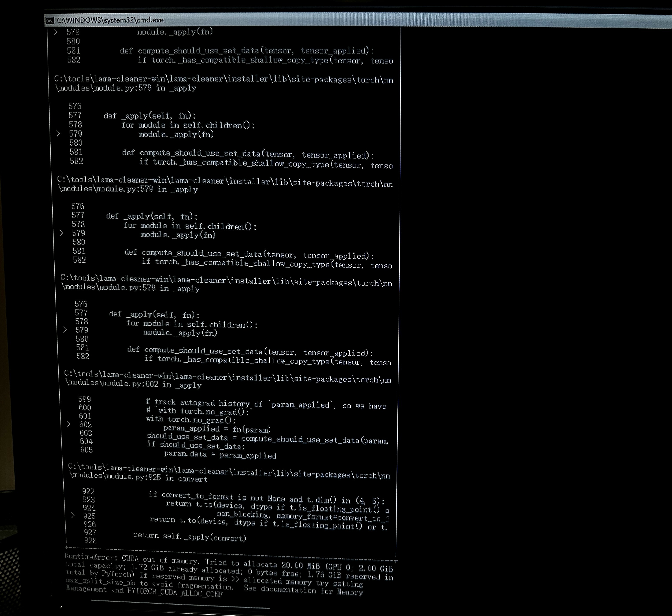Click the text "1.72 GiB already allocated"
Image resolution: width=672 pixels, height=616 pixels.
point(185,569)
